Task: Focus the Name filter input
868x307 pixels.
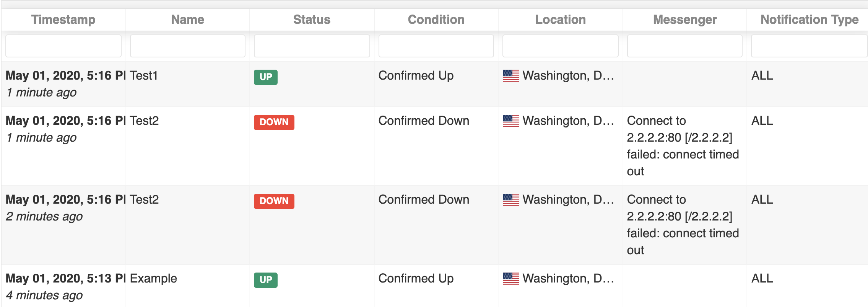Action: (188, 46)
